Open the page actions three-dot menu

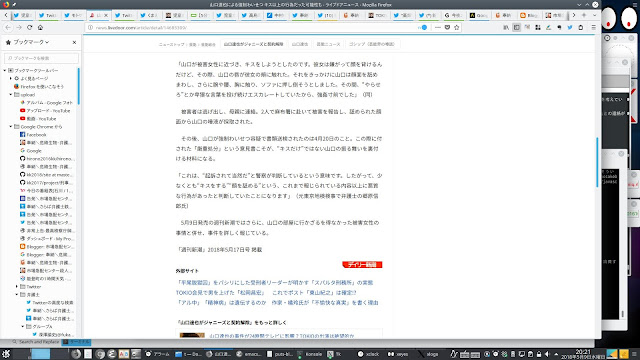coord(438,27)
